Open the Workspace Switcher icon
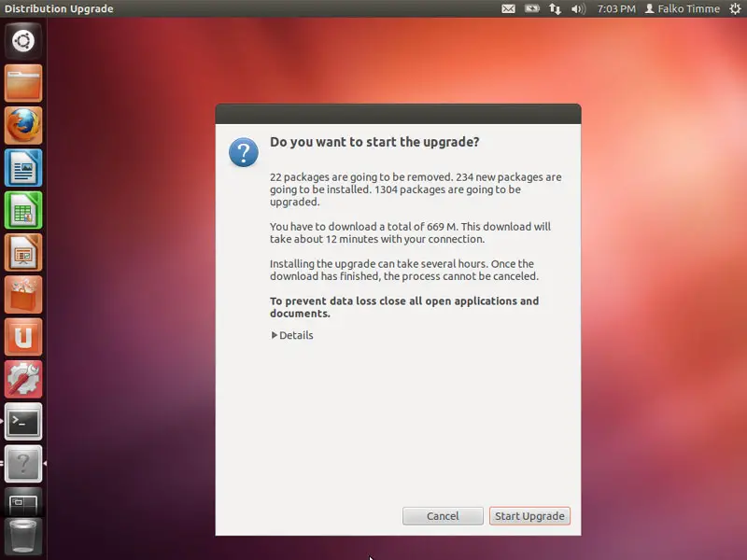Viewport: 747px width, 560px height. (x=23, y=502)
